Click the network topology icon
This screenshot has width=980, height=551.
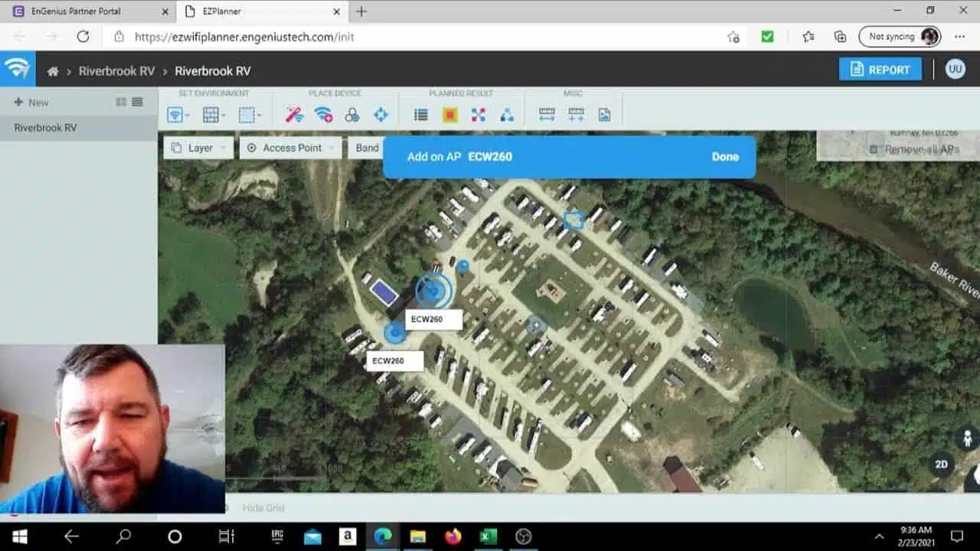[507, 115]
